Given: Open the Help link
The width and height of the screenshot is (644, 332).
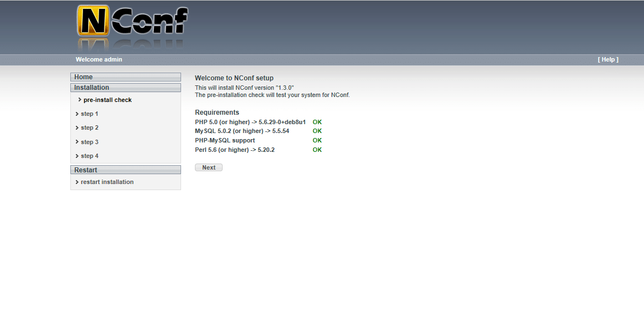Looking at the screenshot, I should coord(608,59).
